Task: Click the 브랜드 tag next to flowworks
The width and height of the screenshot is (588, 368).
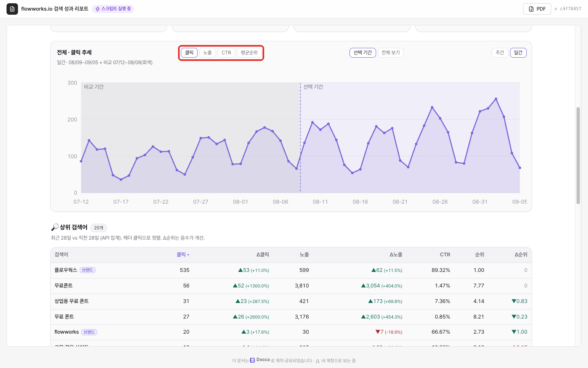Action: 89,332
